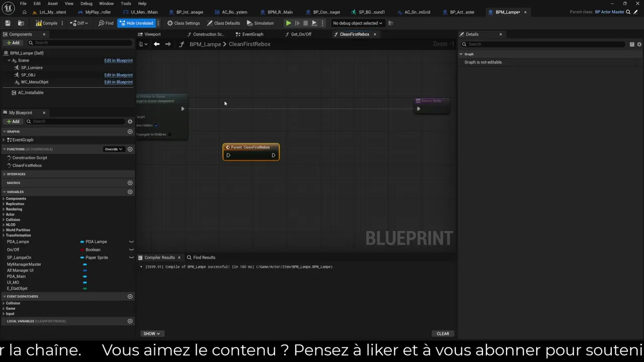Select the WC_MenuObjet component

pos(35,82)
